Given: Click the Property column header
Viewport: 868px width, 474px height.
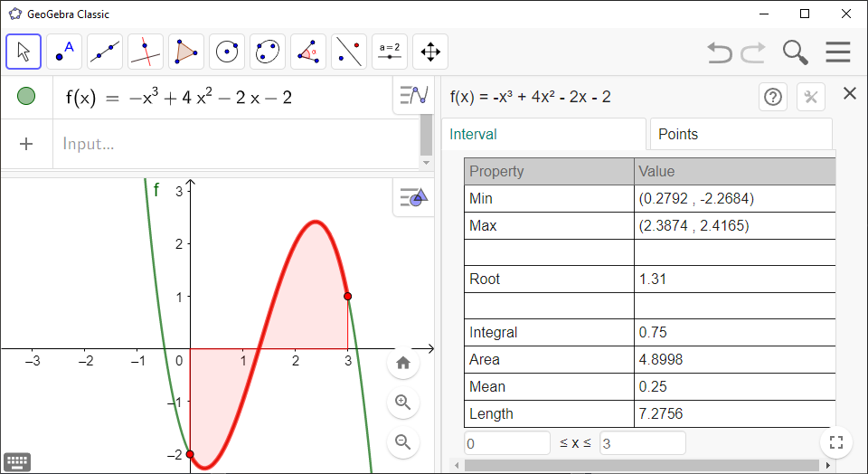Looking at the screenshot, I should pos(549,171).
